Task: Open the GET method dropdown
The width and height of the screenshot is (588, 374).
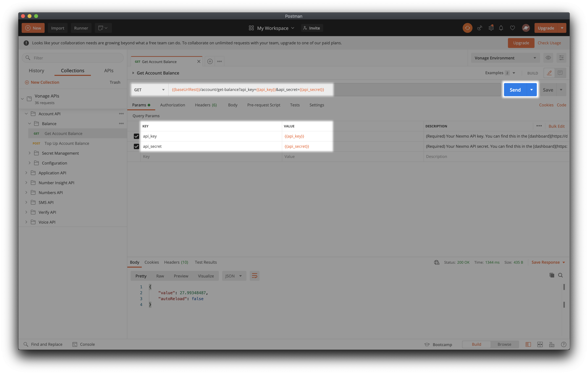Action: pos(149,90)
